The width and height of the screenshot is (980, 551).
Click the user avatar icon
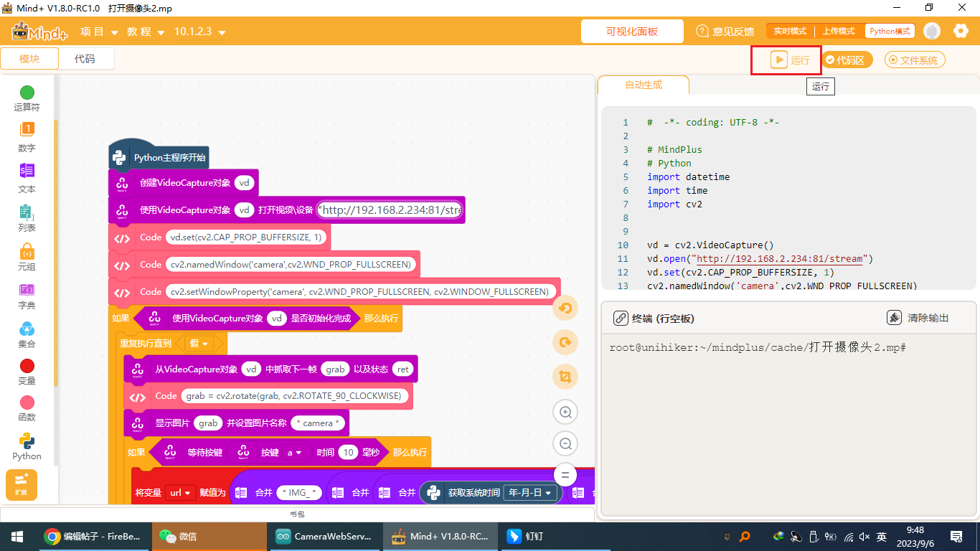tap(931, 31)
